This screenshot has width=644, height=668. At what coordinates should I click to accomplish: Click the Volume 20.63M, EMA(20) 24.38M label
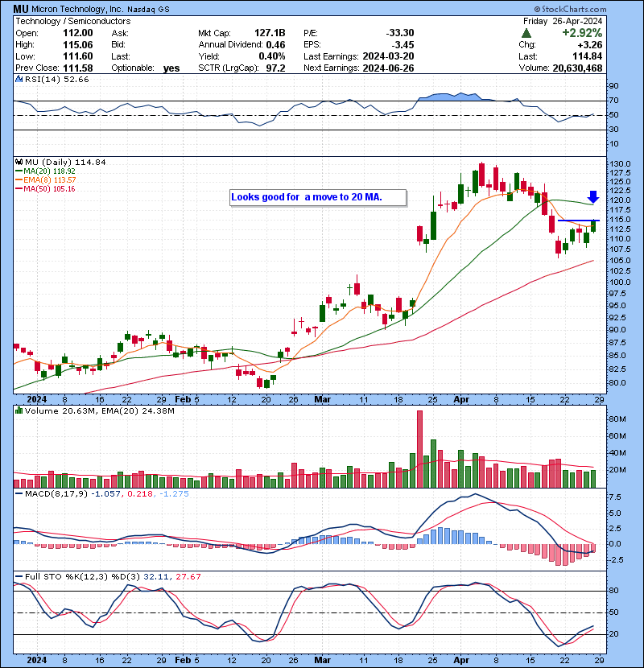pos(99,410)
